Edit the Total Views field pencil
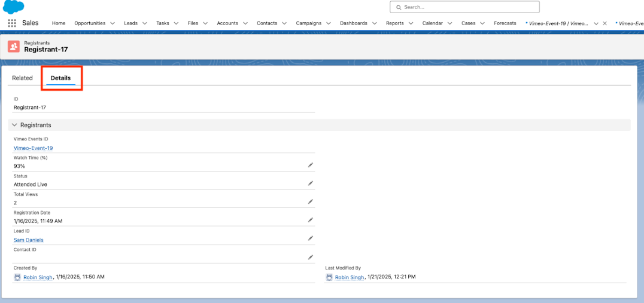 311,201
